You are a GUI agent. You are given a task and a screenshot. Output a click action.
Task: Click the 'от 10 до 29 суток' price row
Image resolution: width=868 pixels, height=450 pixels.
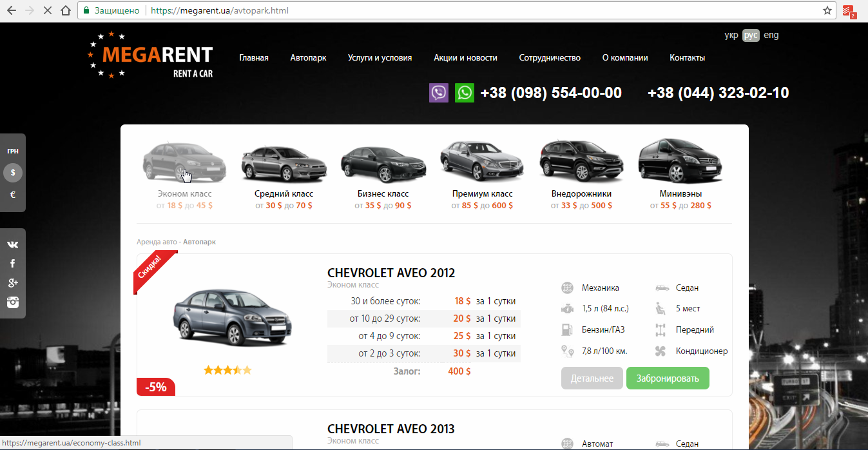point(424,318)
